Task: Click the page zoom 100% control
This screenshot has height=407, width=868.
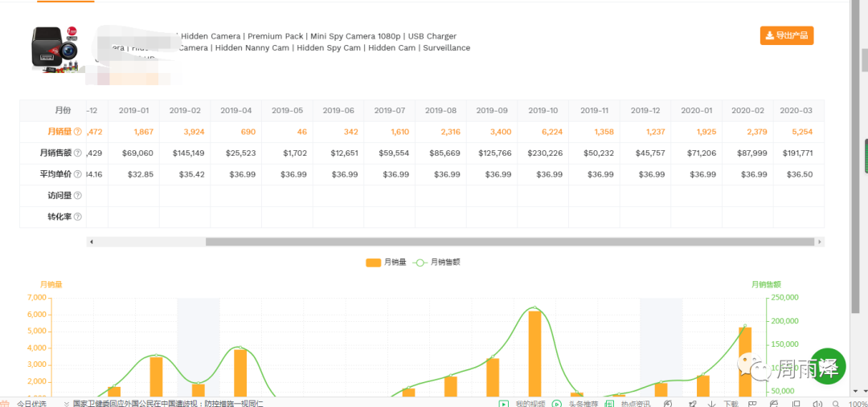Action: (x=858, y=403)
